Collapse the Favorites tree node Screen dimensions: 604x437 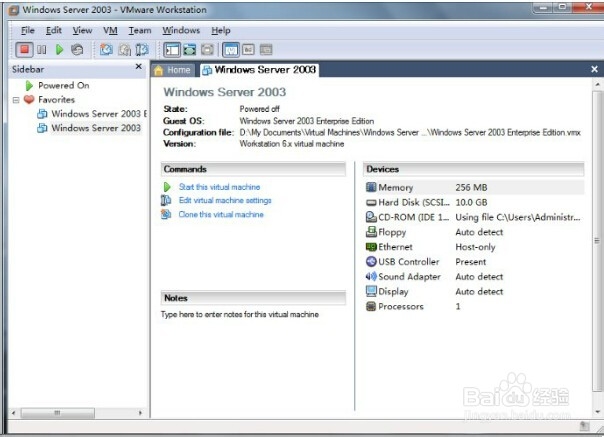pos(16,100)
